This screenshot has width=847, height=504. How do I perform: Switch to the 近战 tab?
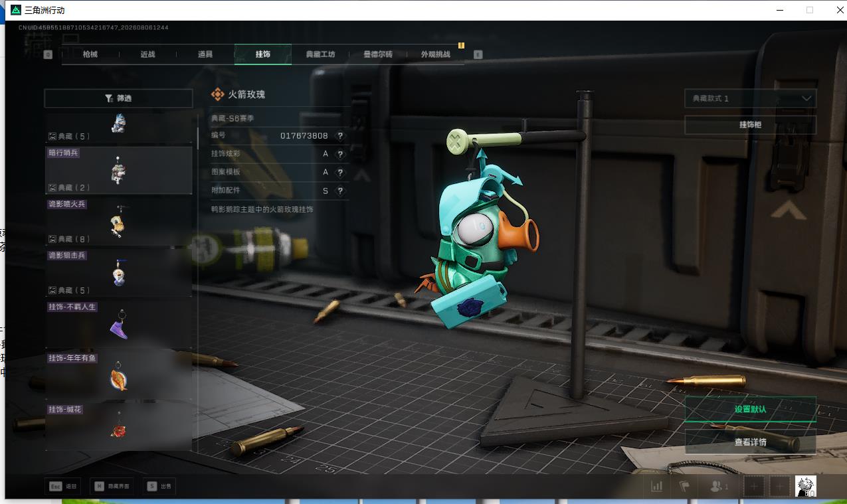pos(147,54)
